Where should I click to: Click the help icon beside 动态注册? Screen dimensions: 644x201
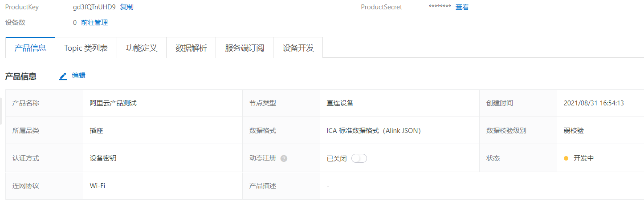[284, 158]
